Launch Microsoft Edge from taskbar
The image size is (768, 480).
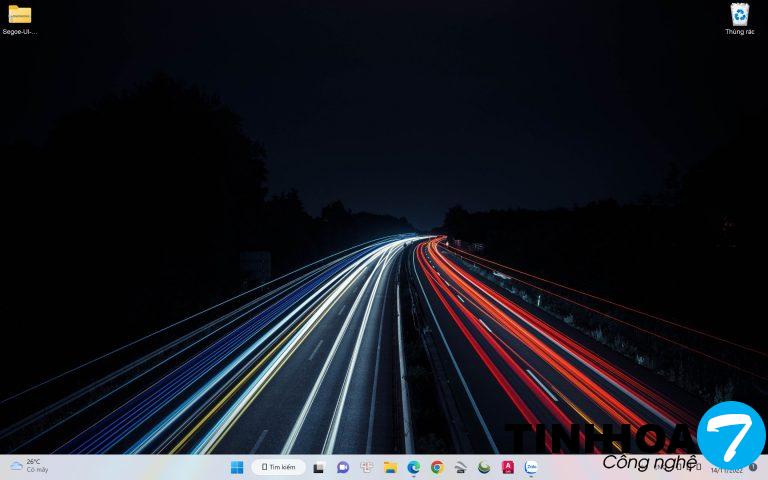(x=414, y=467)
